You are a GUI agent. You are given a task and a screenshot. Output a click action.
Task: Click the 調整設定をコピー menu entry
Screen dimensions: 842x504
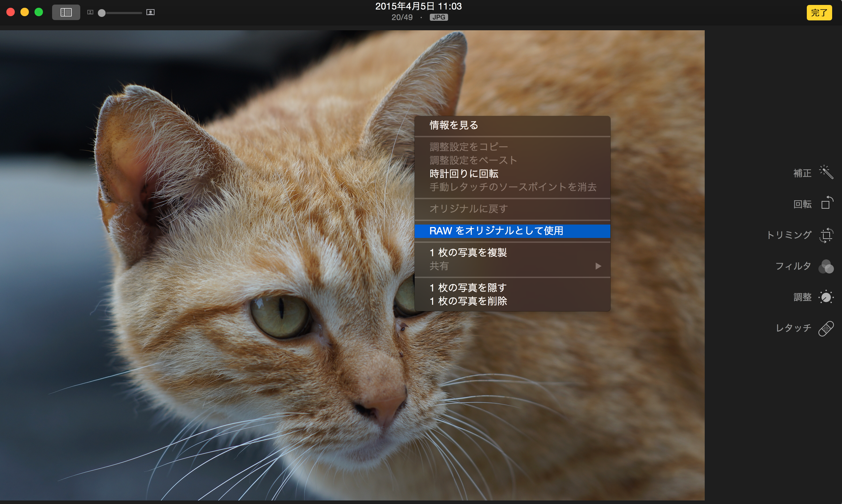(x=512, y=147)
